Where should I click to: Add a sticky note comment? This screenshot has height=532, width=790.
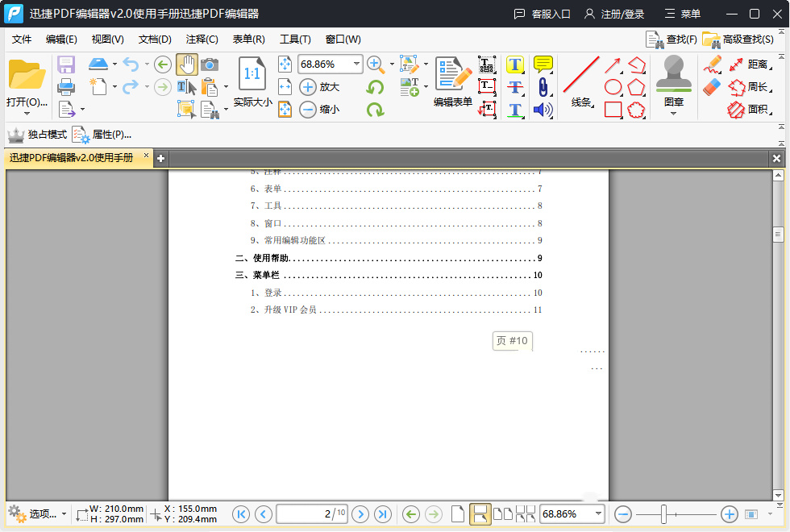point(543,64)
